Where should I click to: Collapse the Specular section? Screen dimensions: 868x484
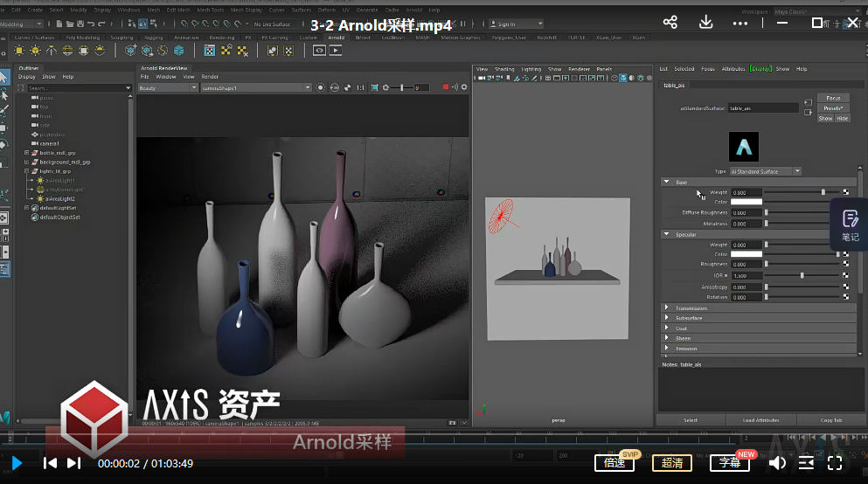click(667, 234)
